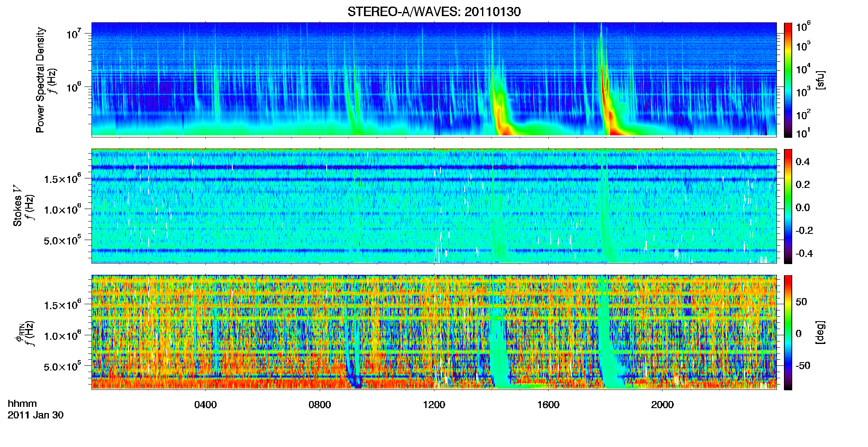868x447 pixels.
Task: Click the 1.0×10^6 tick of the φ RTN panel
Action: (63, 336)
